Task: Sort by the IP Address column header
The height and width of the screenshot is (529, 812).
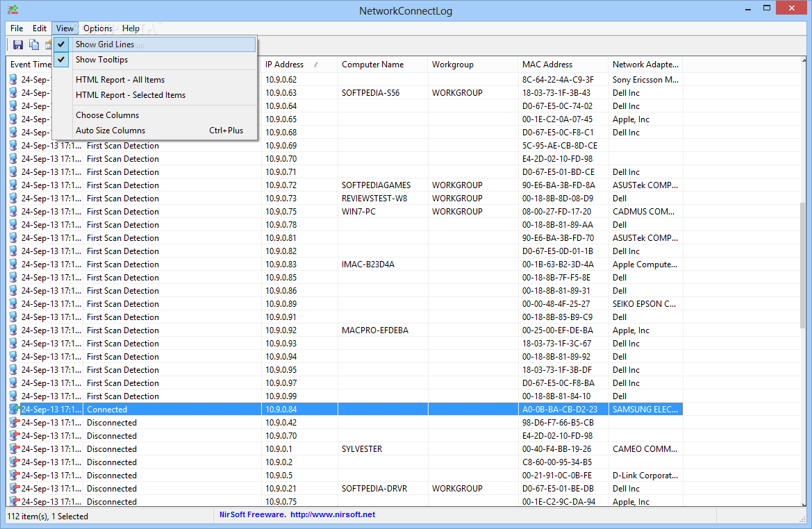Action: coord(299,65)
